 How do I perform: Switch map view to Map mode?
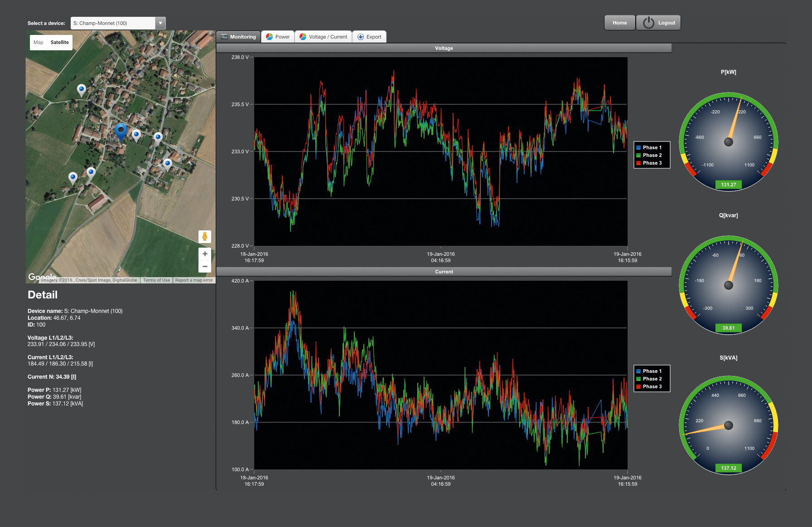39,43
